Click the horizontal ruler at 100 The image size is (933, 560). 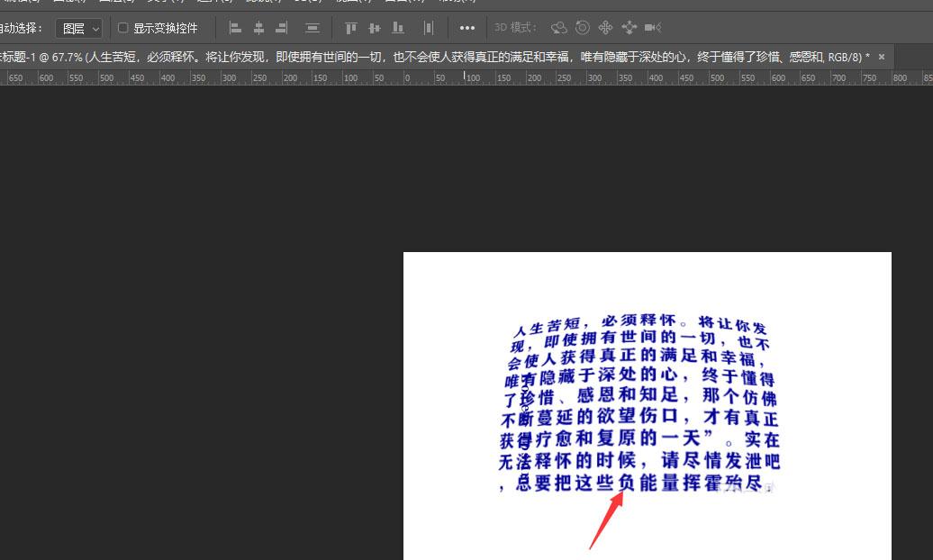474,78
